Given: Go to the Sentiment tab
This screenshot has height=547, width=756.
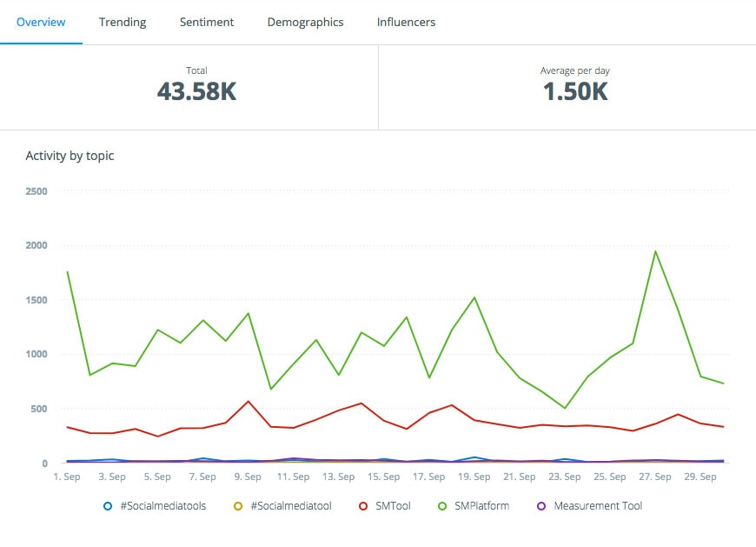Looking at the screenshot, I should (207, 22).
